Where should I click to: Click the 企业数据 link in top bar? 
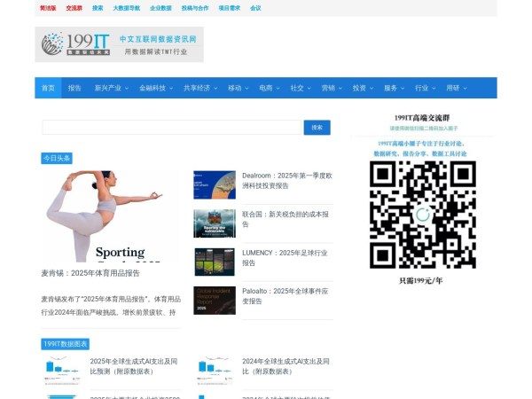[x=160, y=8]
